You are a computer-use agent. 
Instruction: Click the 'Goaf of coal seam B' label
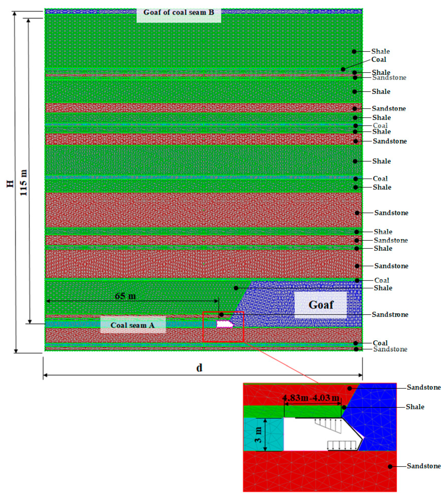click(179, 12)
